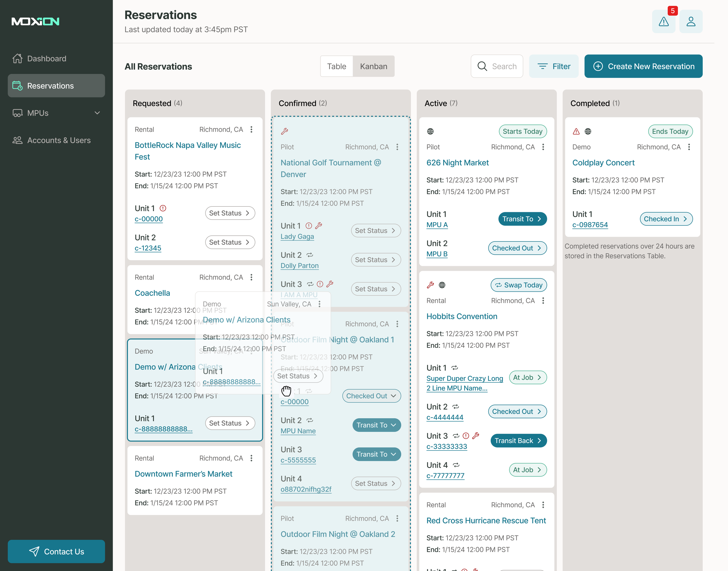Open kebab menu on National Golf Tournament card
Screen dimensions: 728x571
[397, 147]
